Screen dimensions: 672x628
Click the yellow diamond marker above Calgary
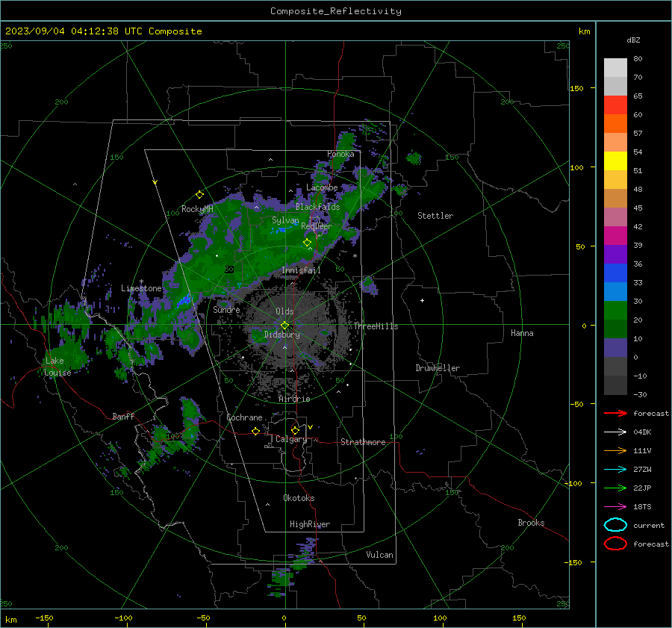point(295,430)
